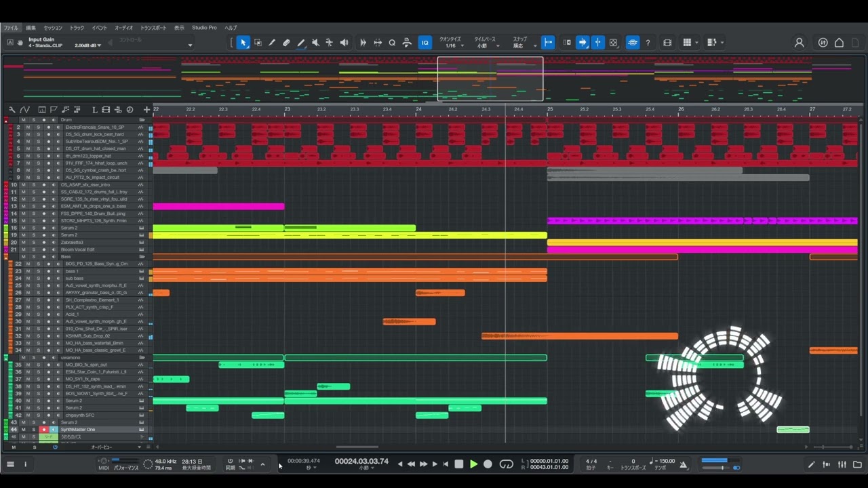Select the Split tool
The height and width of the screenshot is (488, 868).
tap(272, 43)
